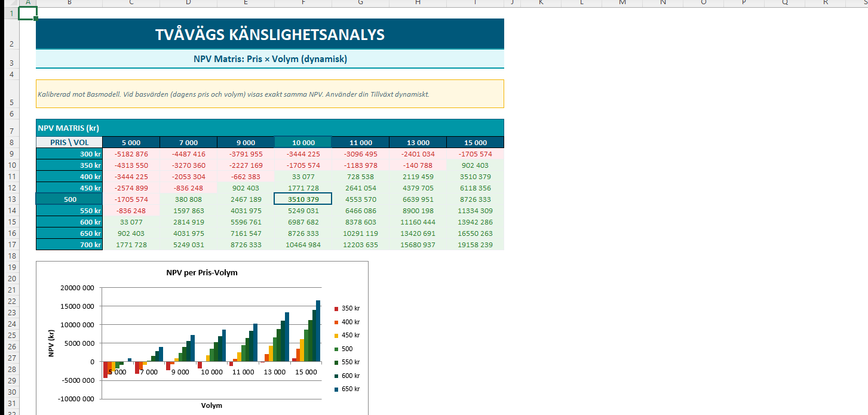Select the yellow calibration note box
868x415 pixels.
point(269,94)
